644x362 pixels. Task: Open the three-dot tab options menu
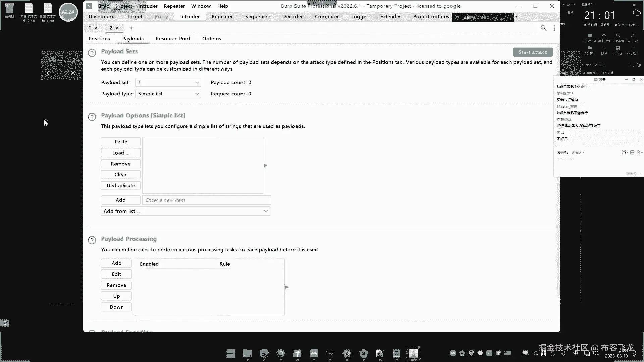pyautogui.click(x=554, y=28)
